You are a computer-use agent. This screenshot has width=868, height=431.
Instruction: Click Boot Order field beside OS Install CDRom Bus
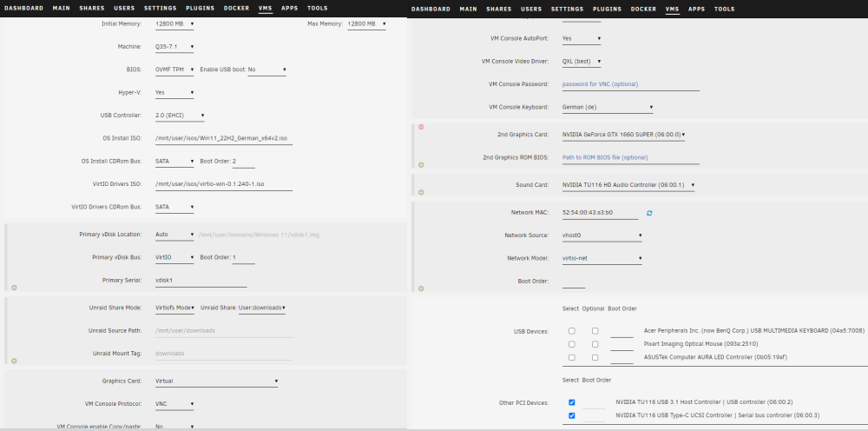(244, 162)
